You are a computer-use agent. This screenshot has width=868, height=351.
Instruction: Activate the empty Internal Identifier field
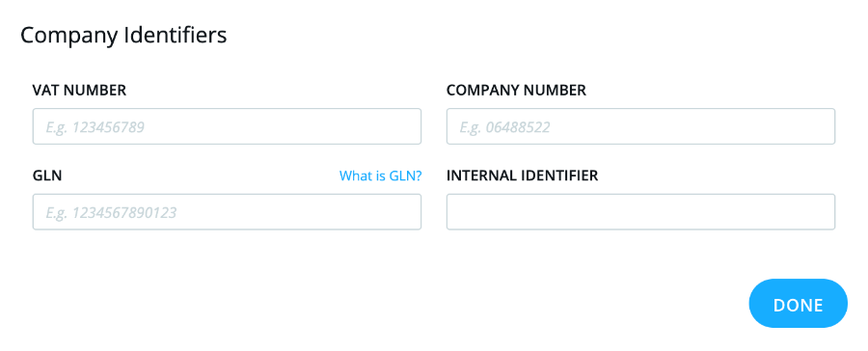(x=640, y=211)
